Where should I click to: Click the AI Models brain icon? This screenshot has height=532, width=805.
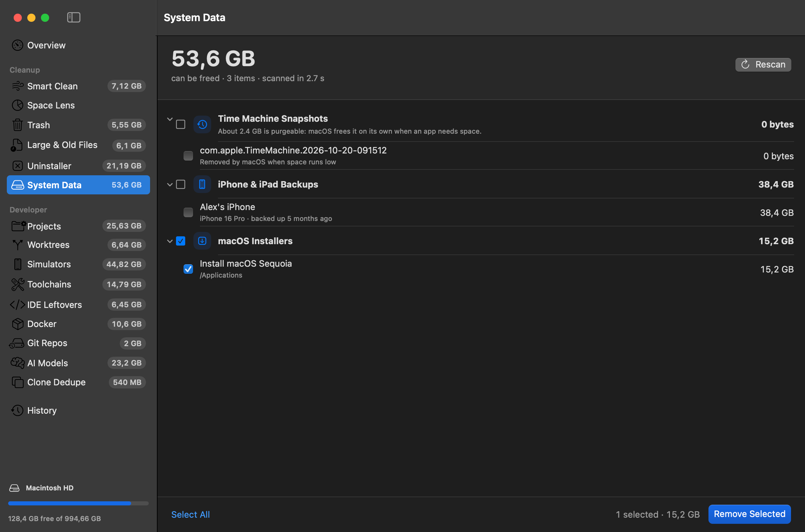[17, 363]
